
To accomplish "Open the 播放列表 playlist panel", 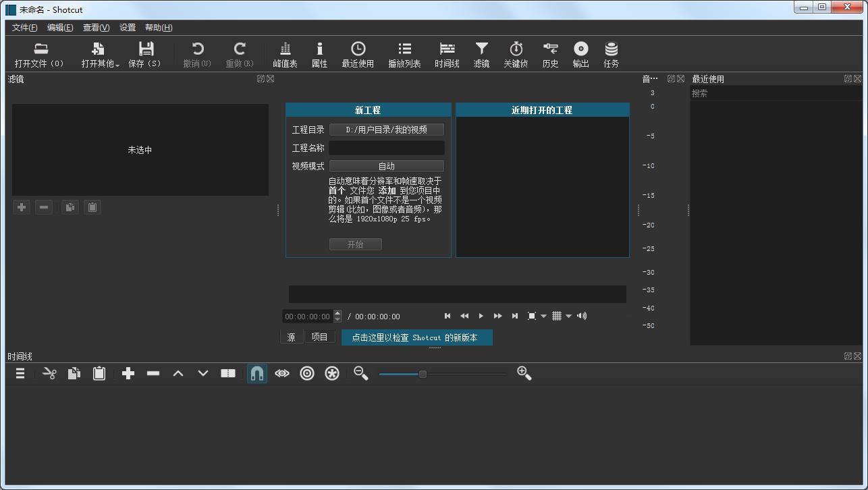I will click(x=405, y=54).
